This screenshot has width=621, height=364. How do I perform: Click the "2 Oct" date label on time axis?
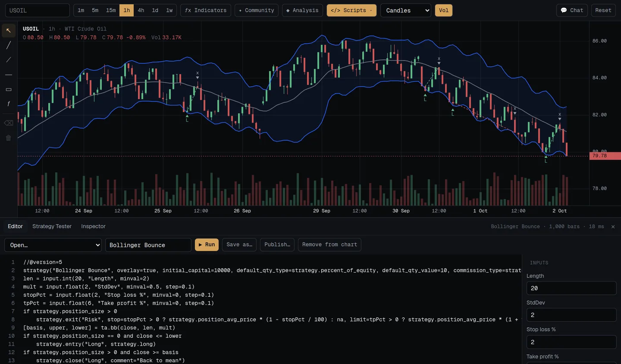[560, 211]
